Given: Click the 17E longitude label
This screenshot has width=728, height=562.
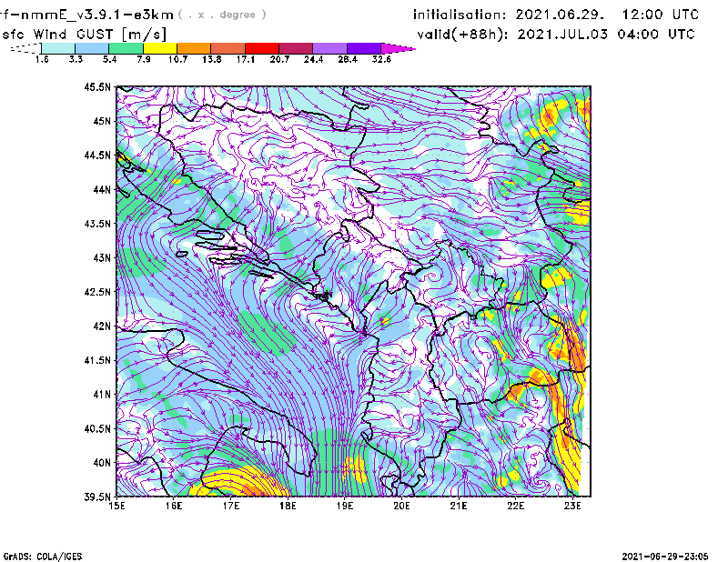Looking at the screenshot, I should pyautogui.click(x=231, y=506).
